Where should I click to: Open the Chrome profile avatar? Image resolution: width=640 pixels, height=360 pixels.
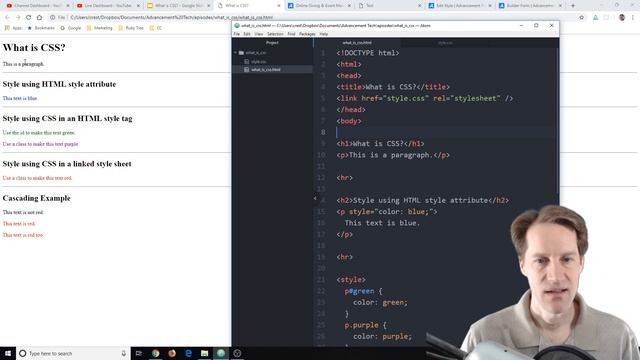pos(622,18)
